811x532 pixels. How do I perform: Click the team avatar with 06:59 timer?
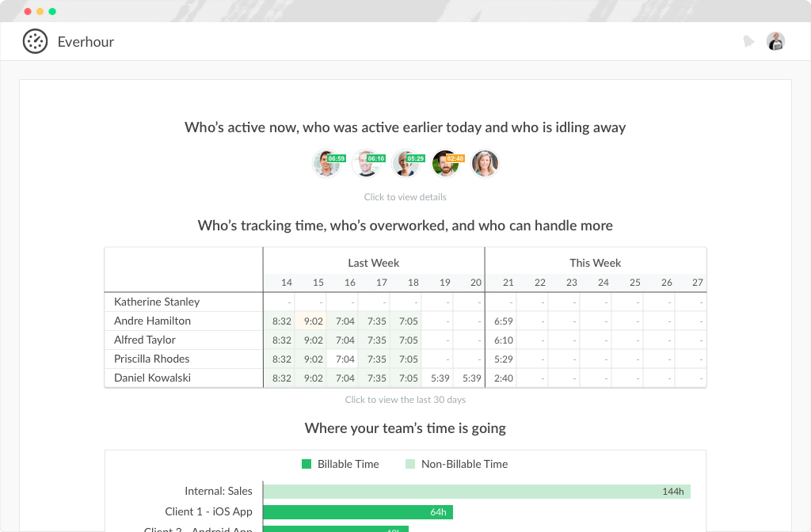(x=326, y=164)
